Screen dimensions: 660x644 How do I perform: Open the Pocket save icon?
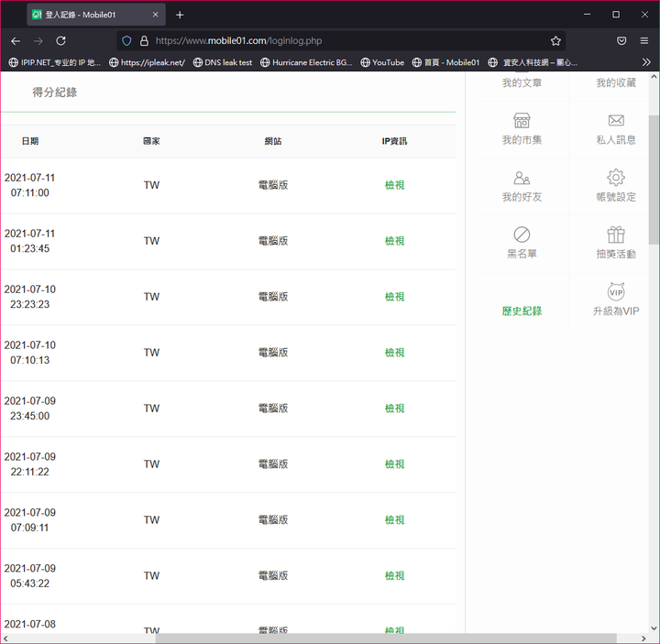621,41
